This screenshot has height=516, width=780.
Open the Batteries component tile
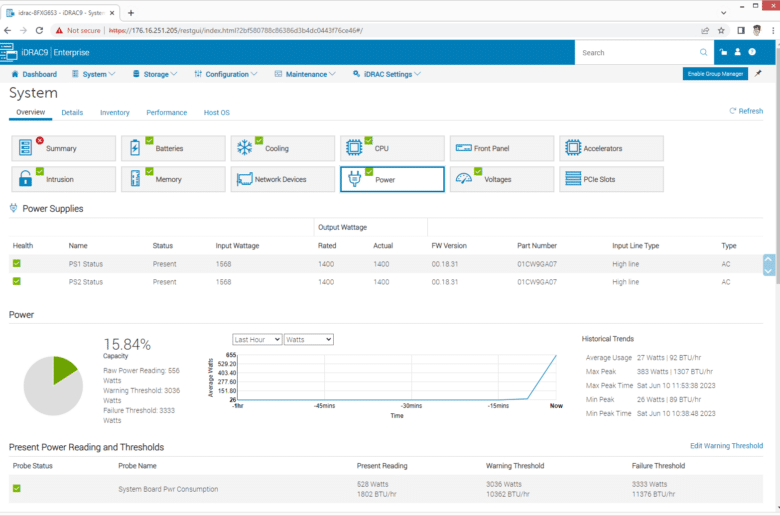[173, 148]
